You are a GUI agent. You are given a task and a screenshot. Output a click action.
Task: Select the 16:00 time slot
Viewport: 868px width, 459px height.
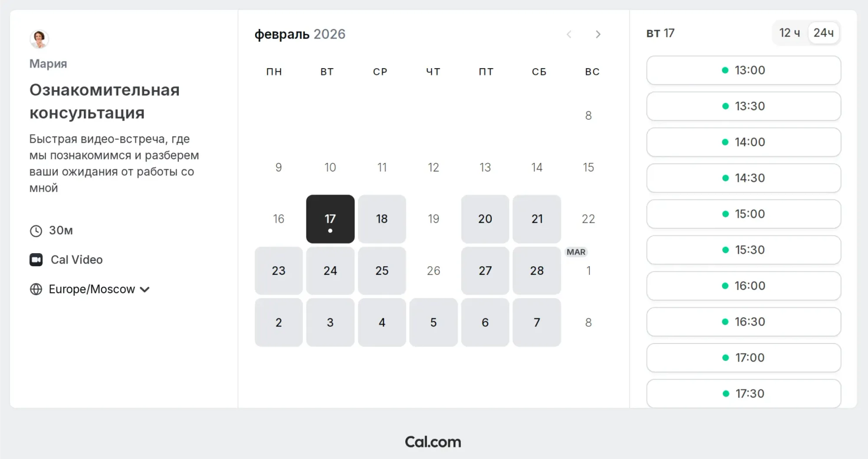[x=743, y=286]
